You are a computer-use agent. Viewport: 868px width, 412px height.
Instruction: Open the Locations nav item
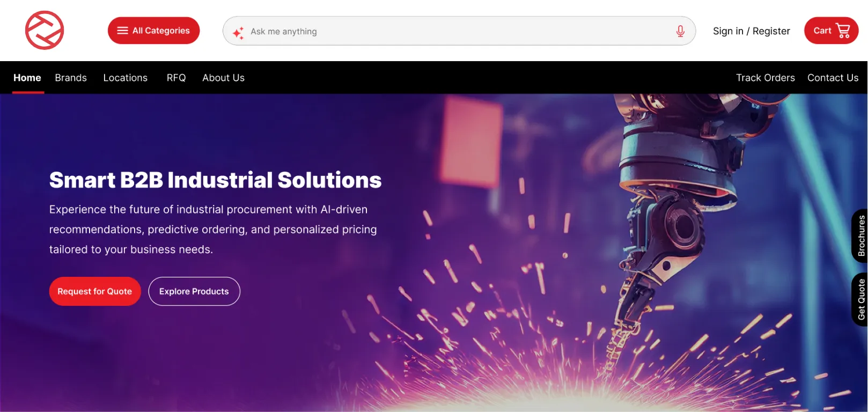point(125,78)
